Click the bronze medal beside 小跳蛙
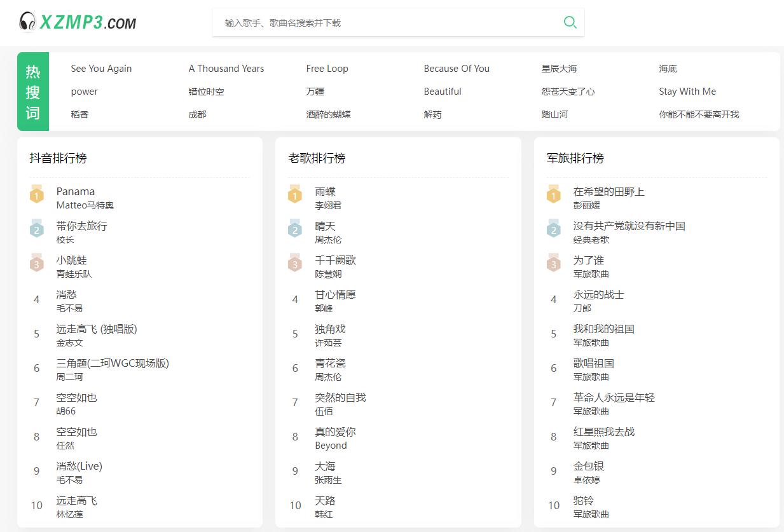This screenshot has height=532, width=784. (37, 264)
